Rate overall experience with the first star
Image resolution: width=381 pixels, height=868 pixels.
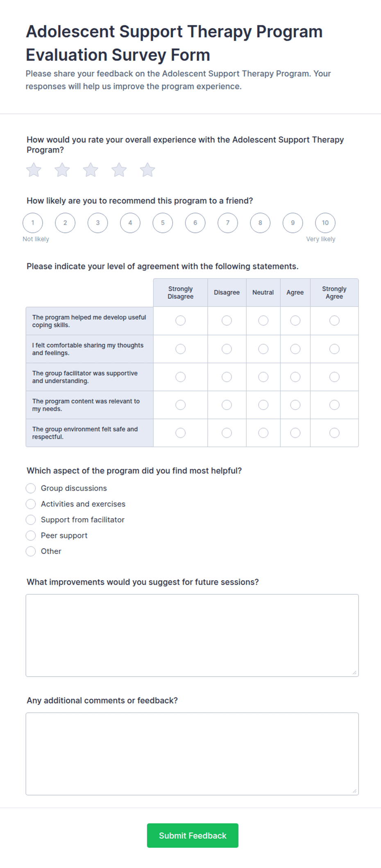34,170
